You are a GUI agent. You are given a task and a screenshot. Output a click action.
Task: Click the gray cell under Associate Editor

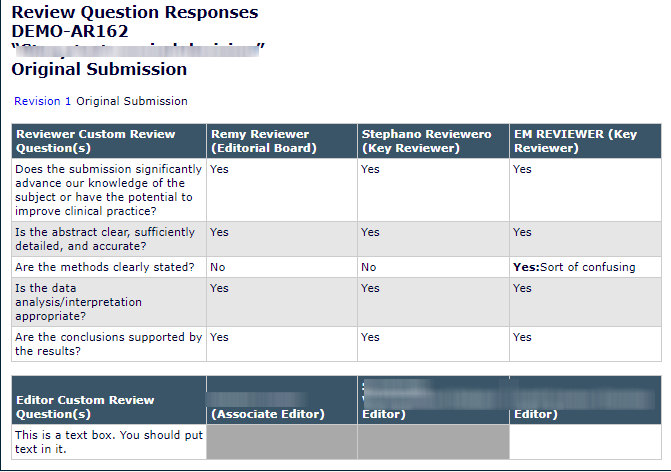[281, 442]
